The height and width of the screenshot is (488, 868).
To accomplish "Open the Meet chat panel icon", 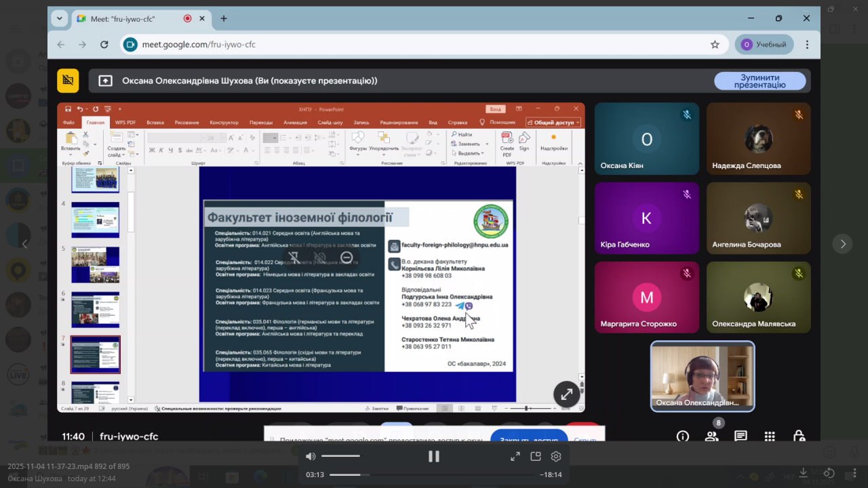I will coord(741,436).
